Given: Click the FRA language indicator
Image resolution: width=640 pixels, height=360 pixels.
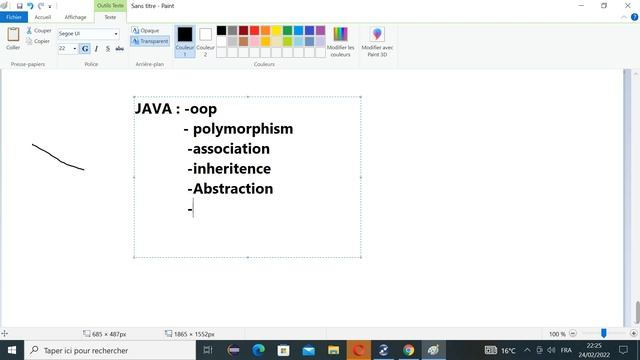Looking at the screenshot, I should pos(566,350).
